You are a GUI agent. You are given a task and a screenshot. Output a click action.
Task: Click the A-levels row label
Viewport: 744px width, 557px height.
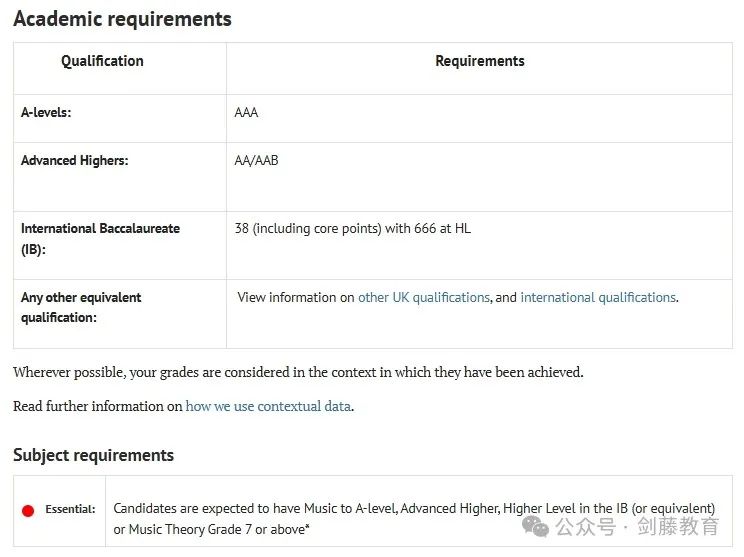(x=46, y=112)
